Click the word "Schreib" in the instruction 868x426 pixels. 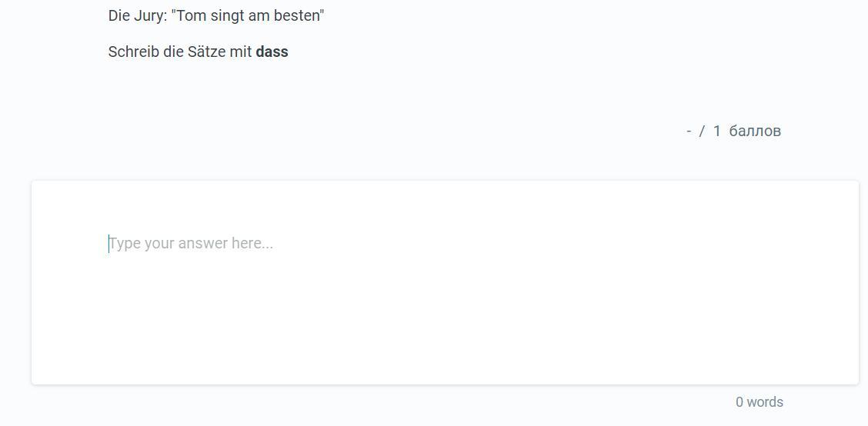coord(133,52)
